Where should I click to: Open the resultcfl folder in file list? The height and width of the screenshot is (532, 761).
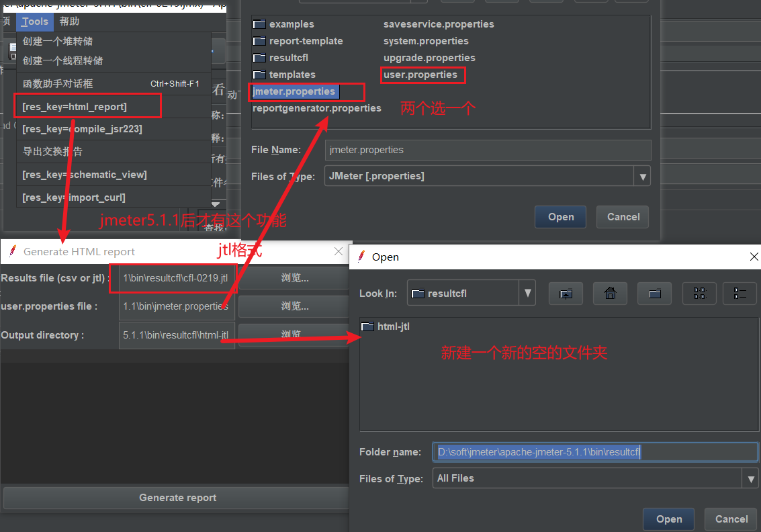pos(281,58)
